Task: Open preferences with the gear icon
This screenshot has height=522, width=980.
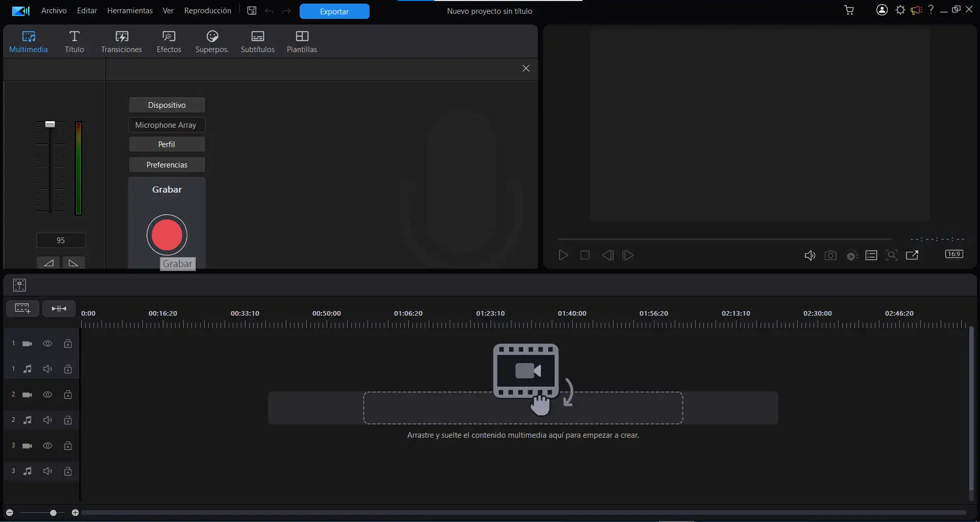Action: coord(900,10)
